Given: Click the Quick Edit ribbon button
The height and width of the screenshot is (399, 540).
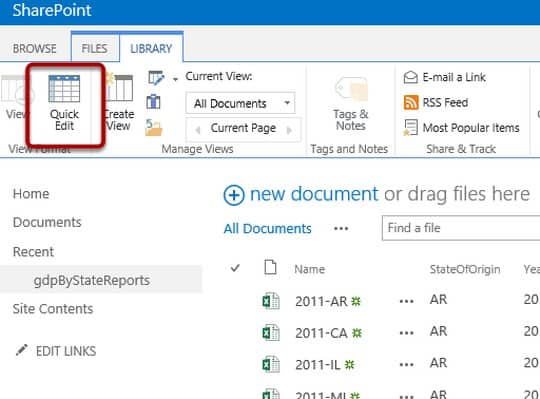Looking at the screenshot, I should pos(64,103).
